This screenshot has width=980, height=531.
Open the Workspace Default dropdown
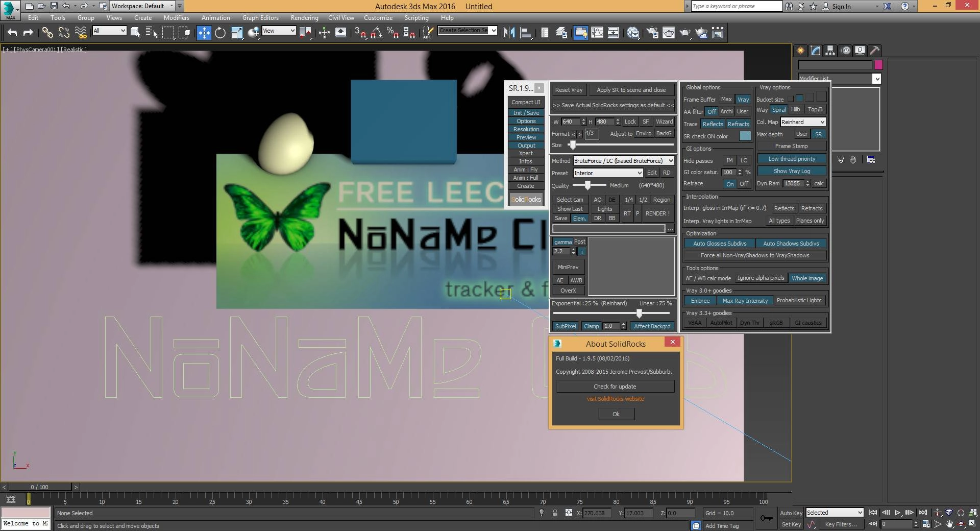click(x=142, y=6)
